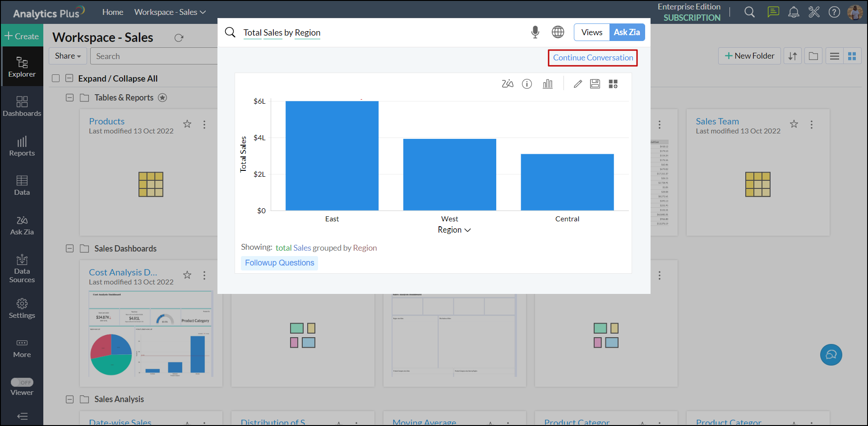The width and height of the screenshot is (868, 426).
Task: Open more options for Cost Analysis dashboard
Action: [204, 275]
